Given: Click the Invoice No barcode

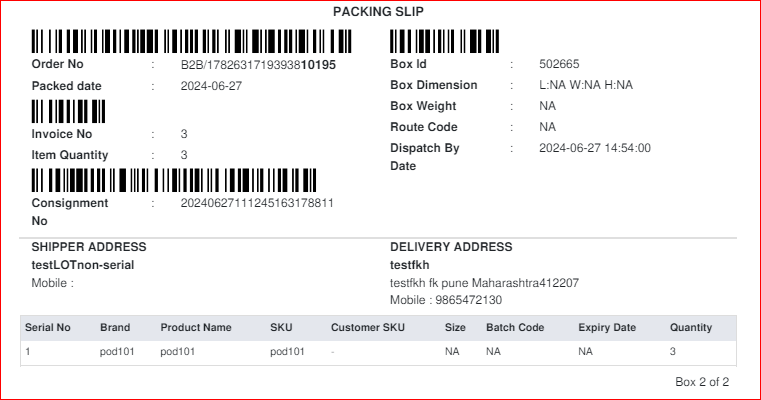Looking at the screenshot, I should pos(68,111).
